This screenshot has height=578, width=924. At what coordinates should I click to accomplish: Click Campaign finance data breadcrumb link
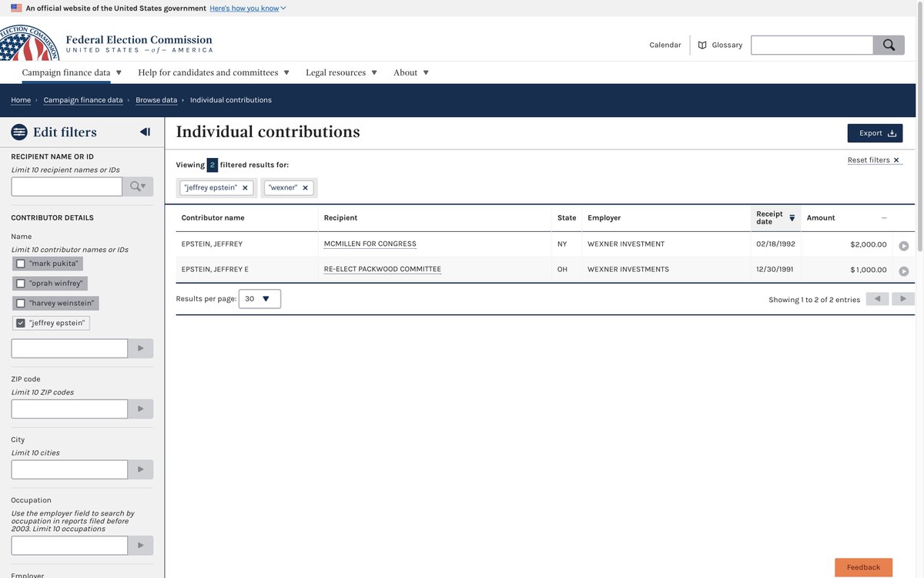[83, 100]
